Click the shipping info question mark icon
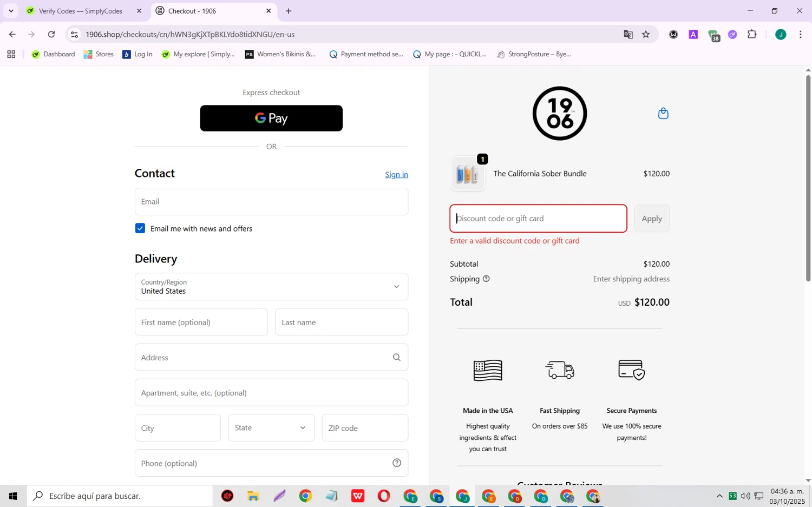812x507 pixels. click(486, 279)
